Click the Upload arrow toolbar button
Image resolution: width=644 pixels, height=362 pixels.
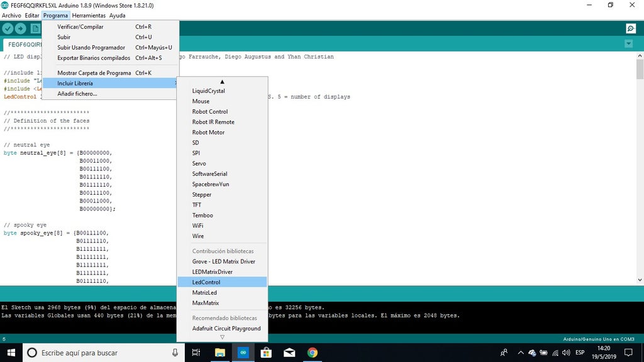(21, 28)
